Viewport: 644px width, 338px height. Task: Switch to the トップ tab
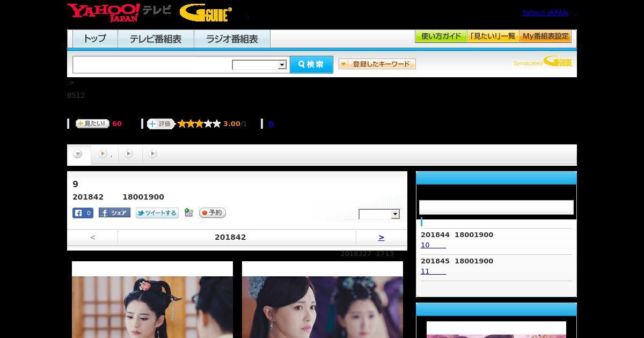tap(95, 39)
